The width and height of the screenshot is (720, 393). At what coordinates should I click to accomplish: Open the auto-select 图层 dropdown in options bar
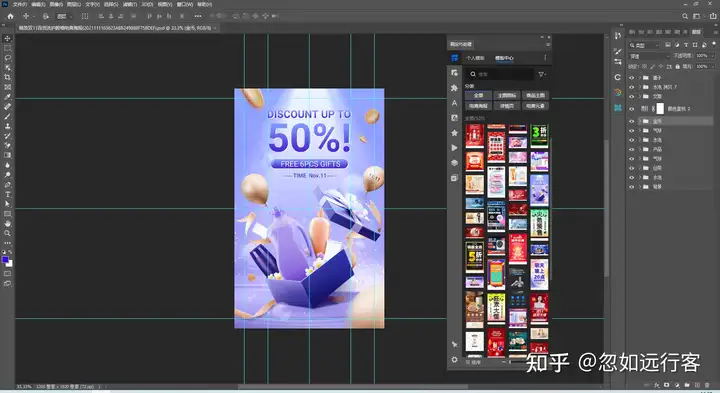point(64,16)
